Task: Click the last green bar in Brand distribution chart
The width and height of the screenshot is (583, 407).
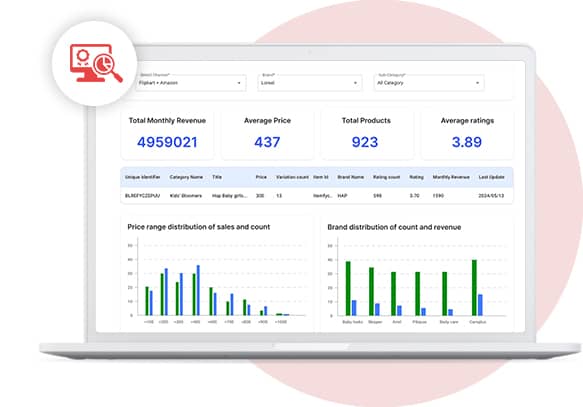Action: tap(474, 288)
